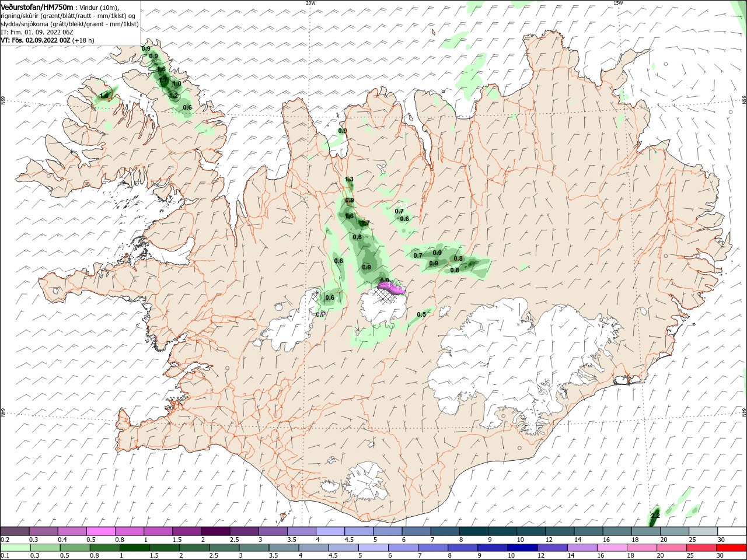Click the Veðurstofan/HM750m title text
The width and height of the screenshot is (747, 560).
click(37, 6)
